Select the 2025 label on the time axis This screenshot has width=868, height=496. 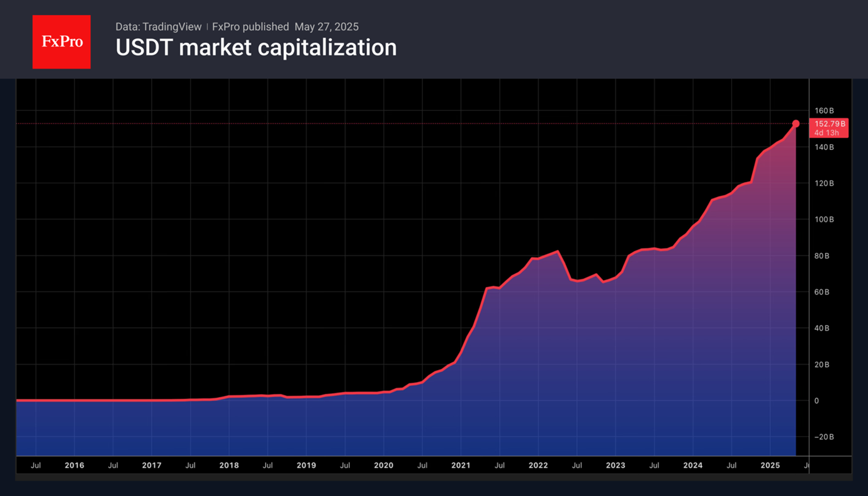(x=770, y=466)
